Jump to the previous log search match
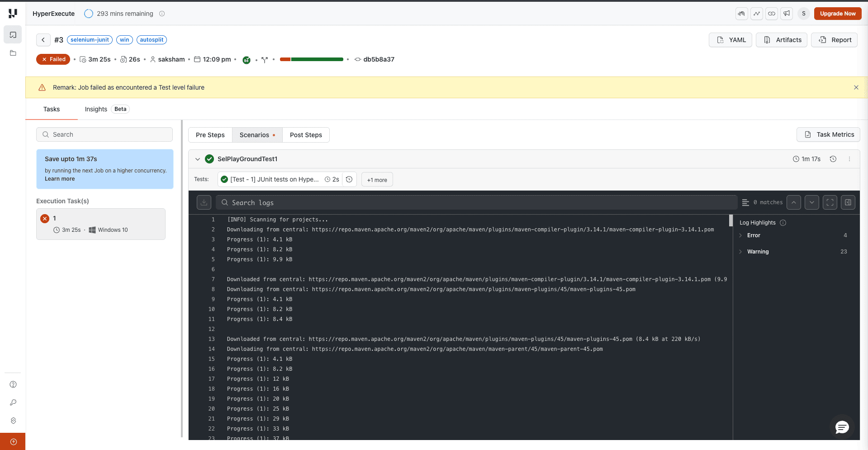This screenshot has width=868, height=450. [x=794, y=202]
